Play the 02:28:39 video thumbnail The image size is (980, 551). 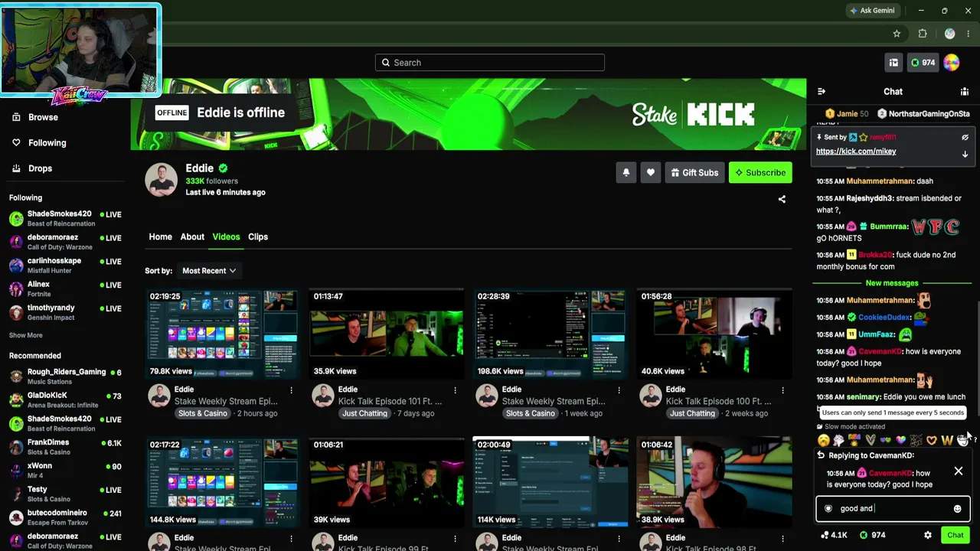click(x=550, y=334)
